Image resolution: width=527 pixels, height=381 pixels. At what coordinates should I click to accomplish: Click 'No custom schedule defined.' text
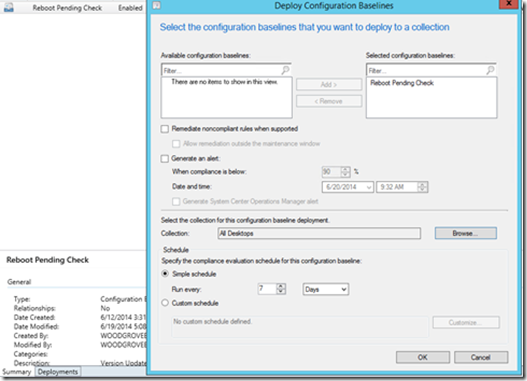pyautogui.click(x=212, y=322)
